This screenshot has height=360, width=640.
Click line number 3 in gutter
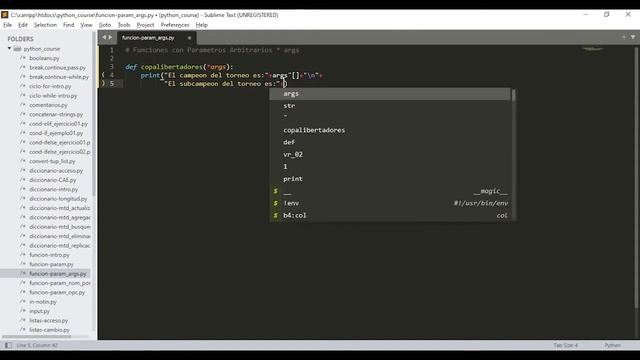pos(111,67)
